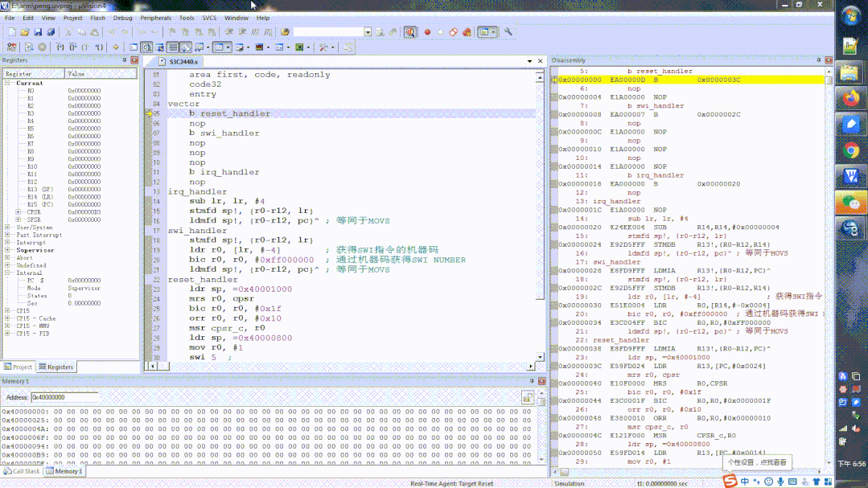Click the Step Out icon

pyautogui.click(x=86, y=47)
